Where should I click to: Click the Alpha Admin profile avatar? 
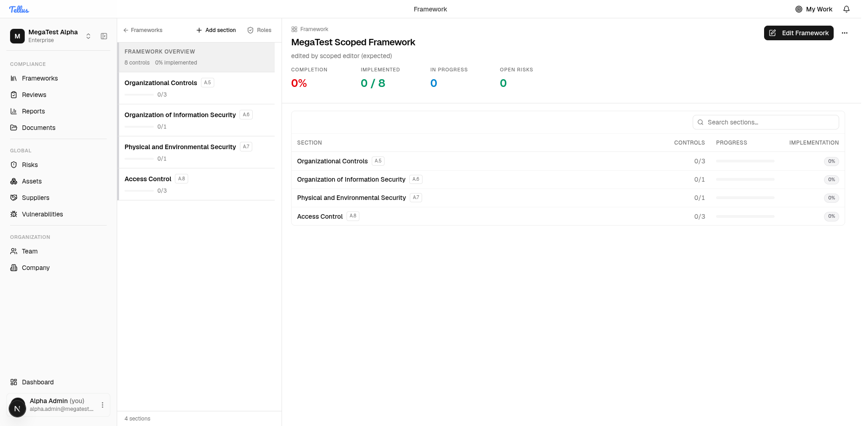[17, 408]
